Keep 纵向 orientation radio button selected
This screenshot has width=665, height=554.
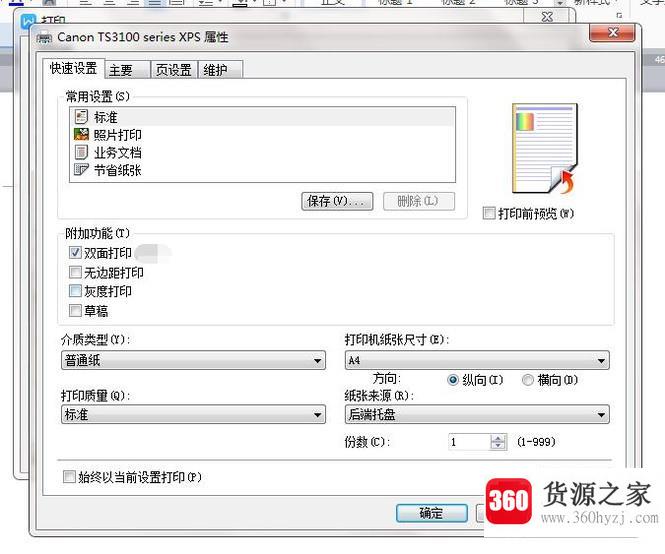453,380
